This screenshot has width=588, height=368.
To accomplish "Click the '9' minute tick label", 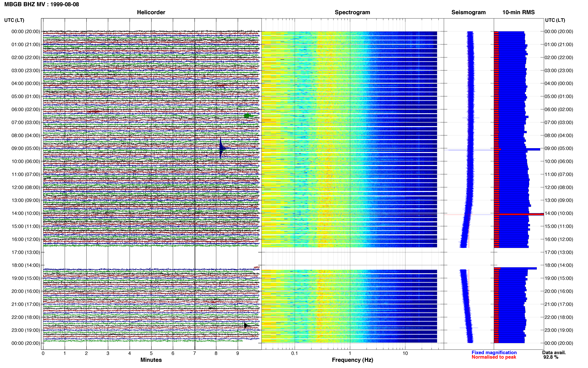I will (x=238, y=353).
